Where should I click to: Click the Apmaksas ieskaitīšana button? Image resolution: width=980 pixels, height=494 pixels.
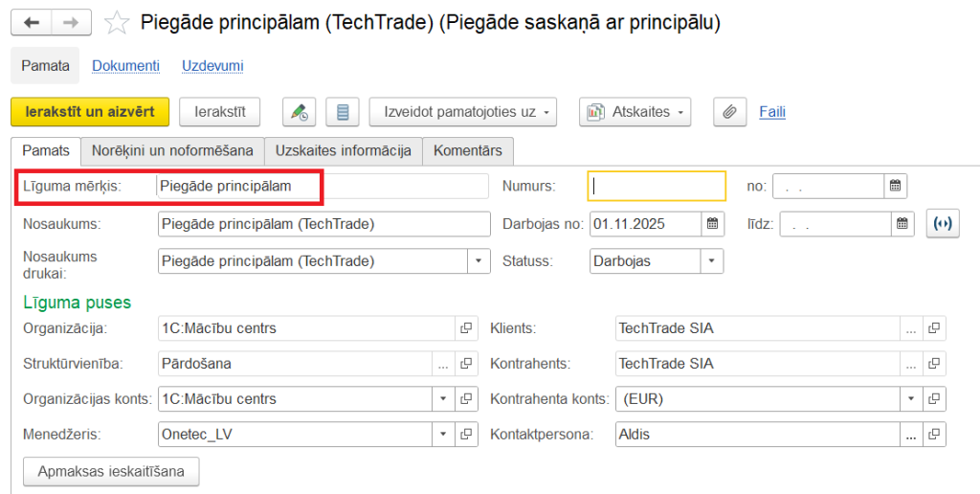coord(110,471)
